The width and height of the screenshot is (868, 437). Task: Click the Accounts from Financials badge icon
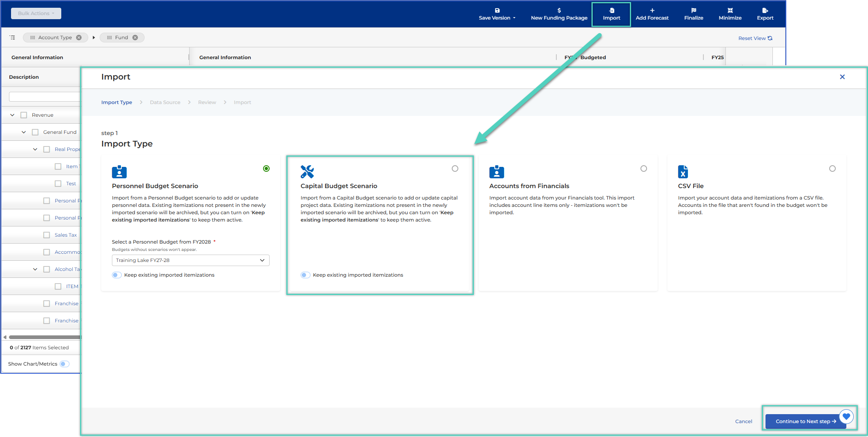coord(497,172)
